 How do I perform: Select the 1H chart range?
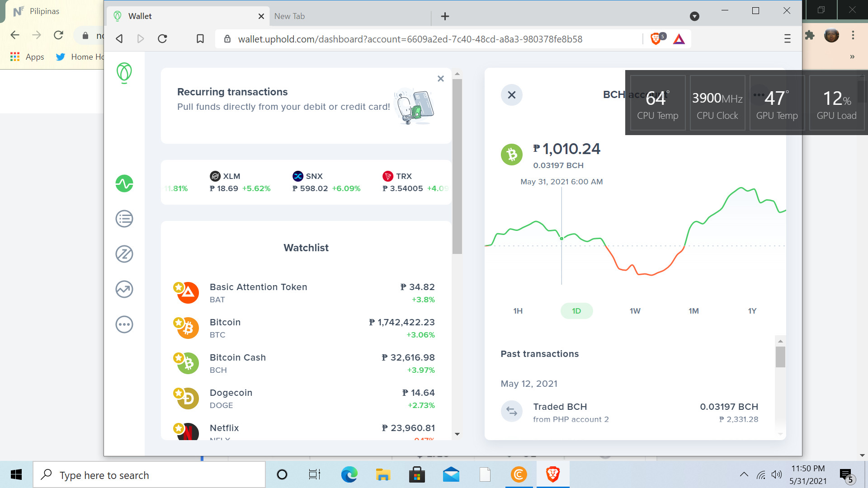[x=518, y=311]
